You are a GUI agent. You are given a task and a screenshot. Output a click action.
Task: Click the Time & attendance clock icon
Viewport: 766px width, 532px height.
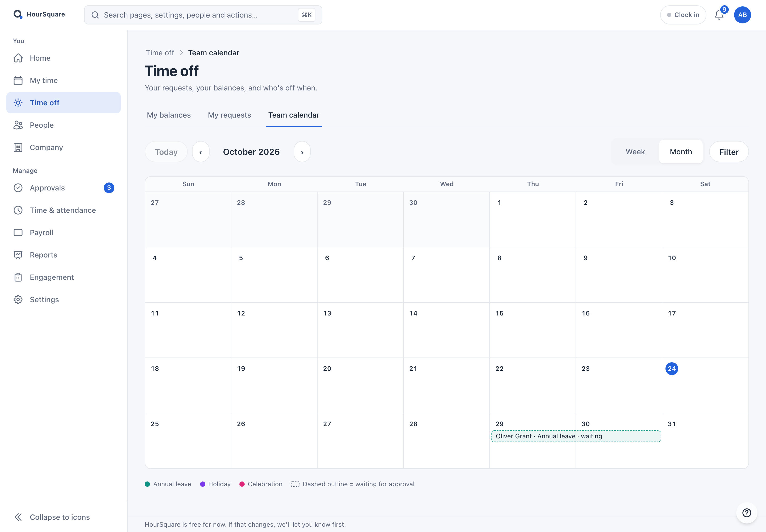point(18,210)
